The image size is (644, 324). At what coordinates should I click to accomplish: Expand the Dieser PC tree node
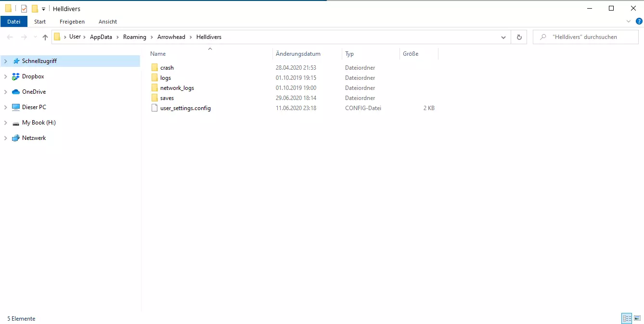(x=6, y=107)
